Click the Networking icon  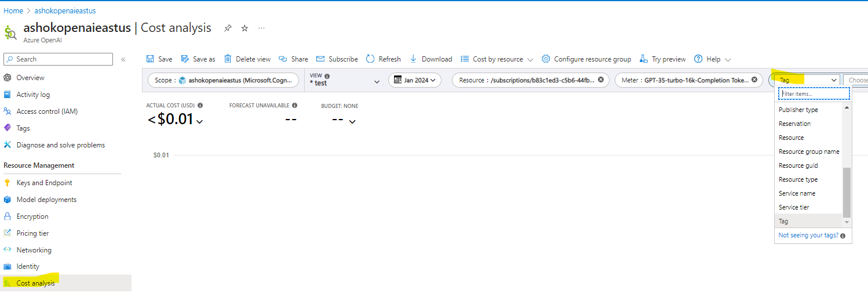coord(8,250)
